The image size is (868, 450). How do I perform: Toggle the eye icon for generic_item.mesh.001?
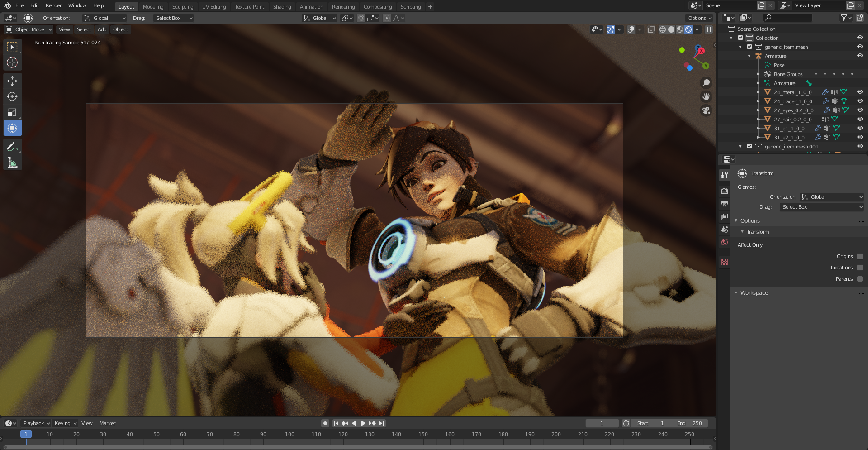[x=860, y=146]
